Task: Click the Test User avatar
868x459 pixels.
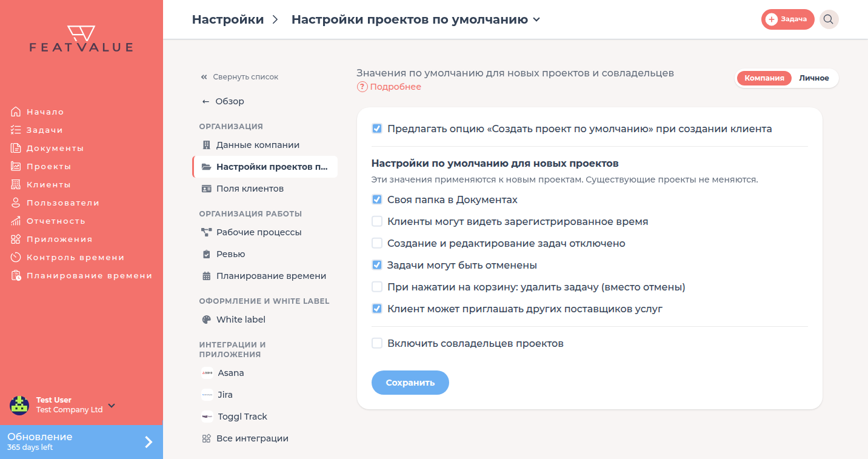Action: point(19,405)
